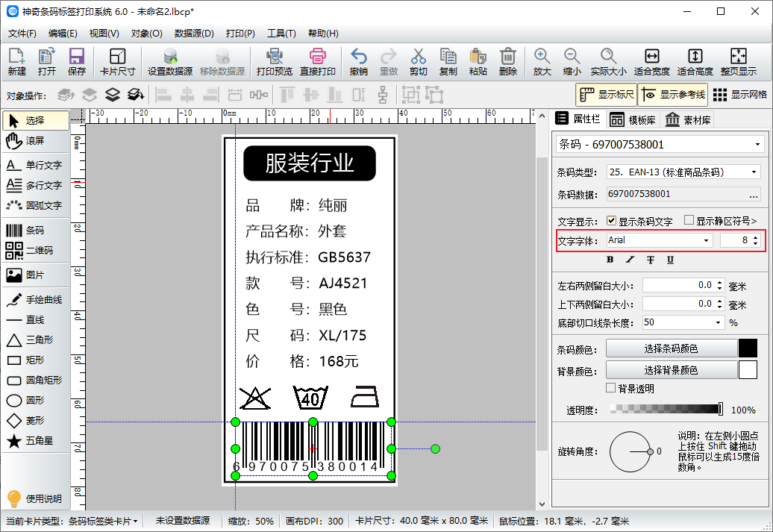Open the Arial font dropdown
This screenshot has width=773, height=532.
(706, 240)
